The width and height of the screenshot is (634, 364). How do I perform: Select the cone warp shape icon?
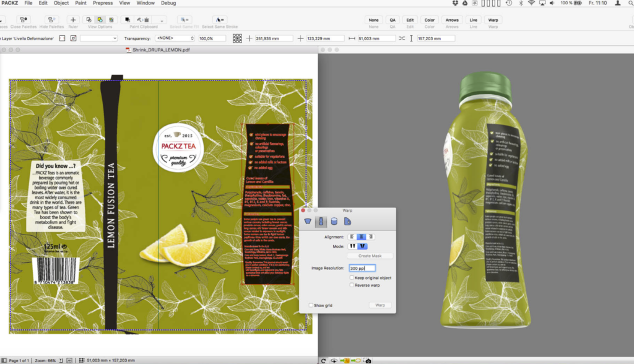pos(308,222)
